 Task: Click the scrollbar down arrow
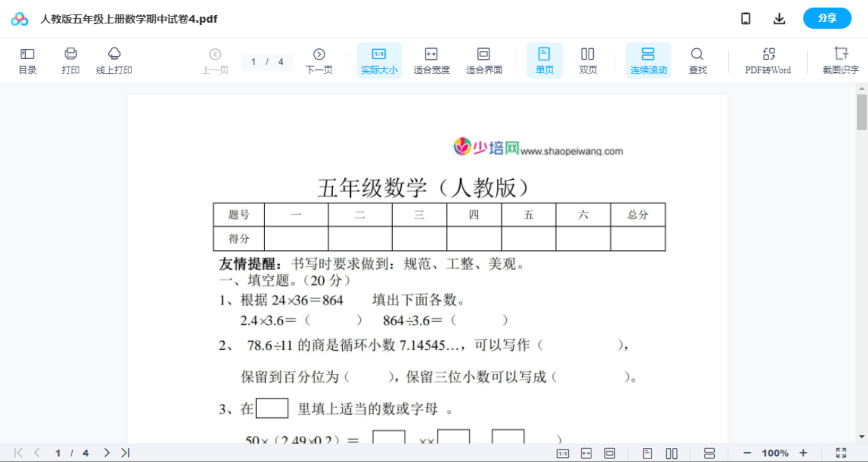point(862,437)
